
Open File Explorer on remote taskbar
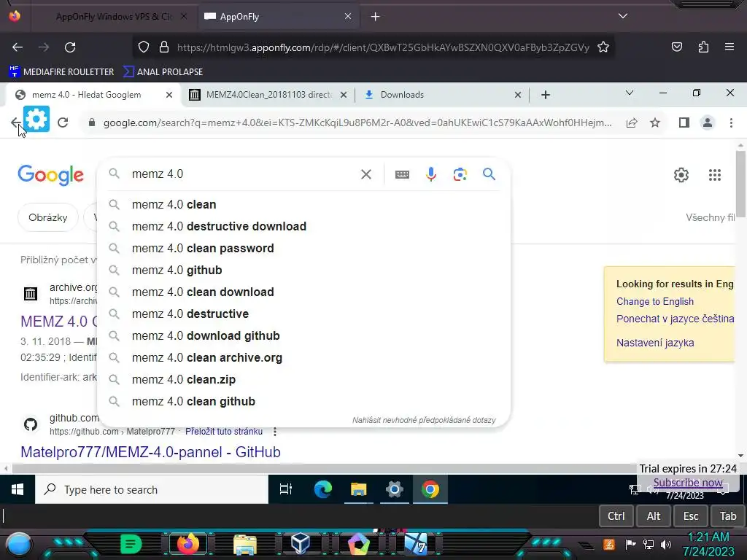[358, 489]
